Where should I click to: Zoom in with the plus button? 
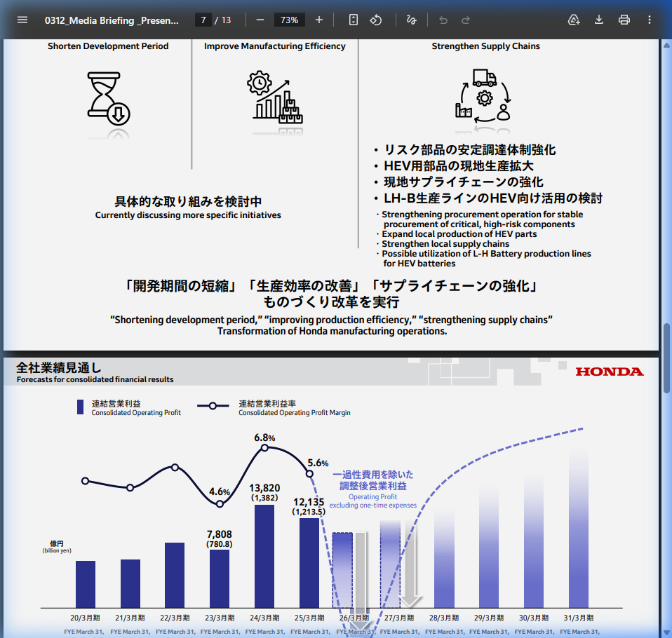click(x=319, y=20)
